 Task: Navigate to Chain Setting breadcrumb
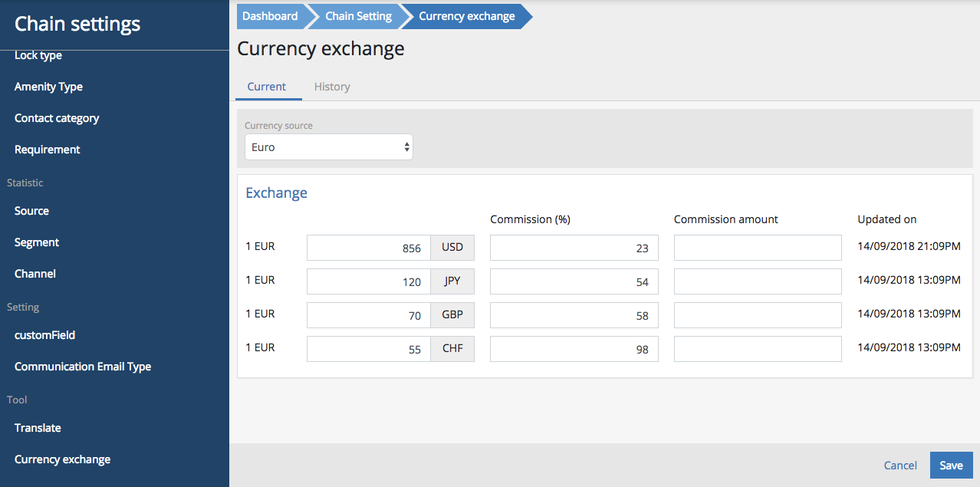tap(358, 16)
